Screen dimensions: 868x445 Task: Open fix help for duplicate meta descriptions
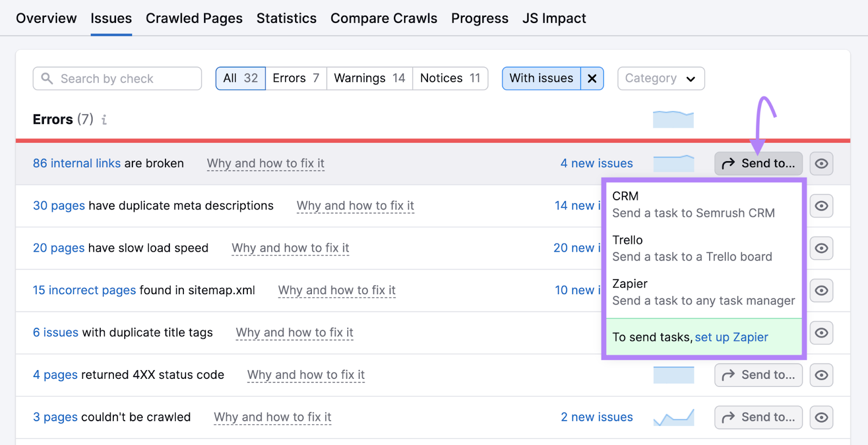(x=355, y=206)
